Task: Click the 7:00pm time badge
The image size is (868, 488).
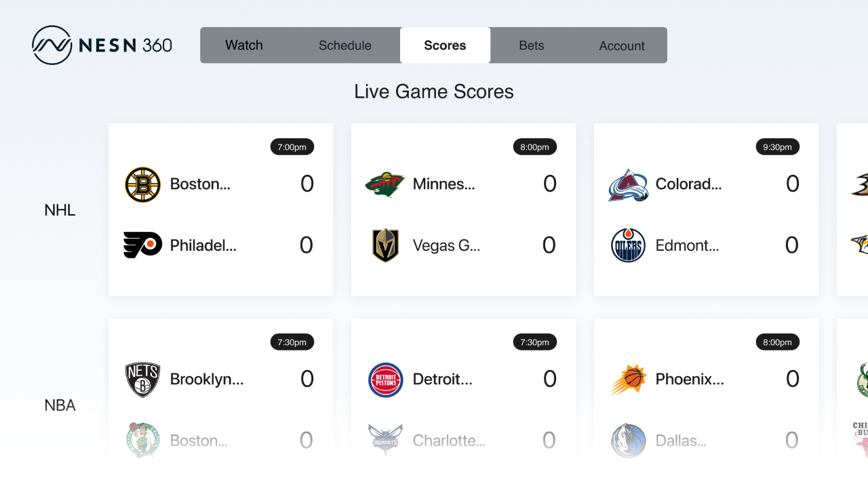Action: pos(292,146)
